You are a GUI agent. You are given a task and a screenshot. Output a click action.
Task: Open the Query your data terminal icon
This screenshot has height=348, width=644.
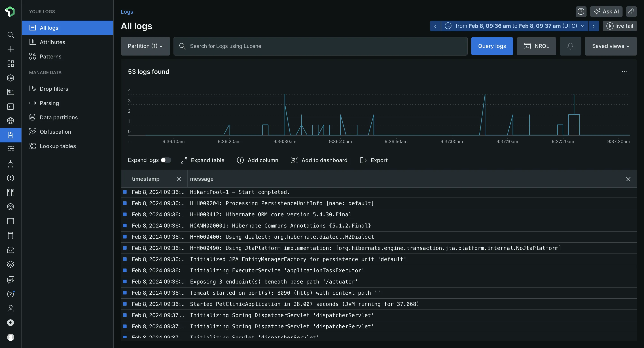(11, 107)
